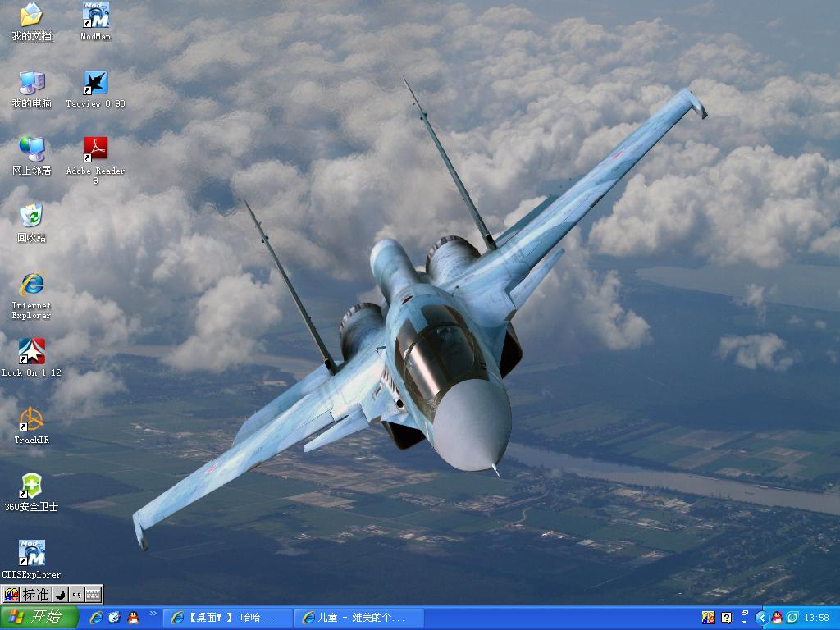This screenshot has height=630, width=840.
Task: Select the 网上邻居 network icon
Action: click(32, 157)
